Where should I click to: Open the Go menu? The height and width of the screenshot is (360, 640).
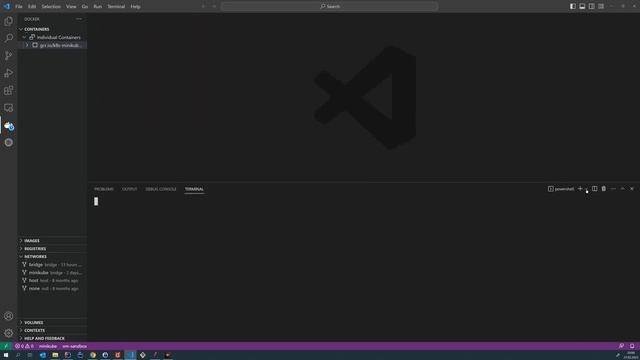pyautogui.click(x=84, y=7)
